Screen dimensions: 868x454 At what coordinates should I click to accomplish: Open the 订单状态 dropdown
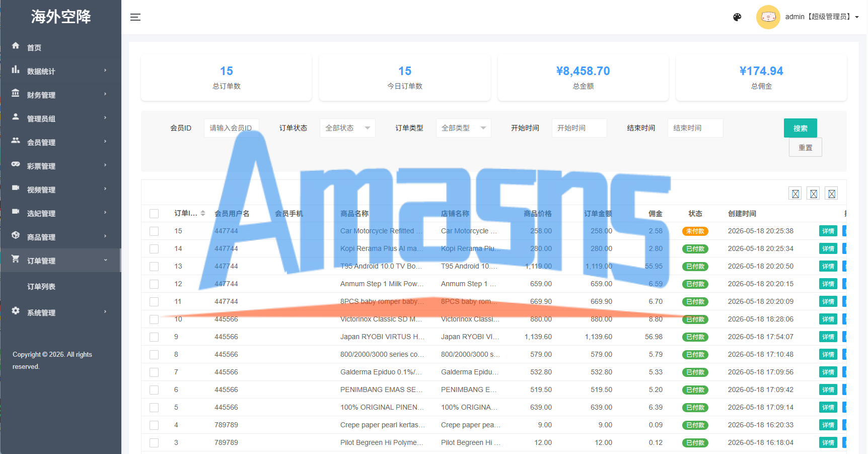point(347,128)
